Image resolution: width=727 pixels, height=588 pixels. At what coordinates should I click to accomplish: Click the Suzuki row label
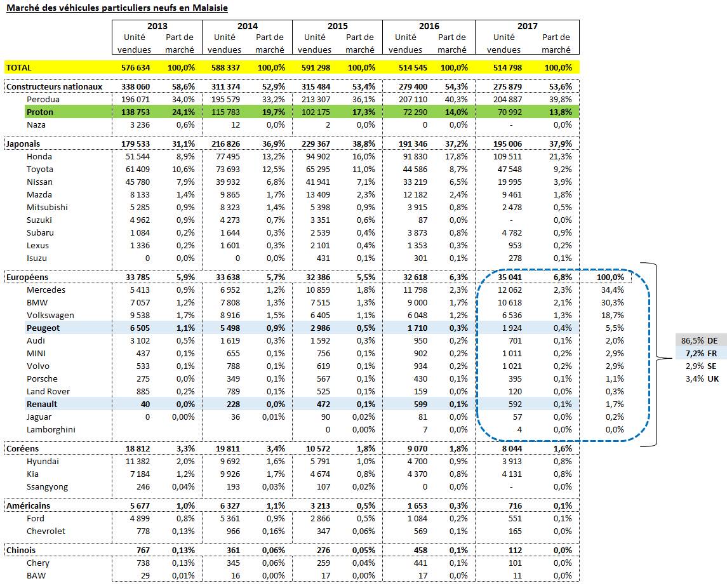pyautogui.click(x=39, y=220)
